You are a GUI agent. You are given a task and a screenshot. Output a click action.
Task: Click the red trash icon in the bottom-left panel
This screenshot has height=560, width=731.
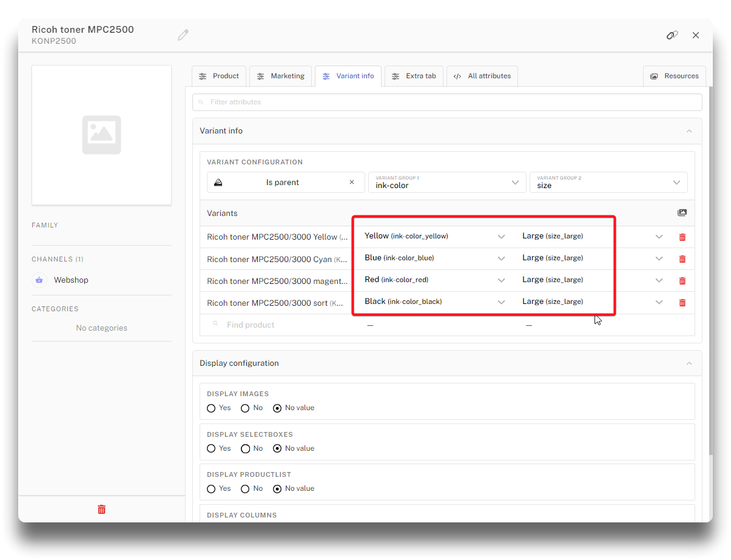[x=101, y=510]
